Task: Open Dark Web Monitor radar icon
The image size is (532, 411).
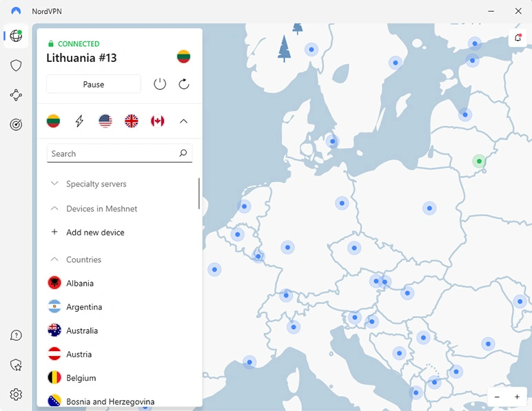Action: coord(16,125)
